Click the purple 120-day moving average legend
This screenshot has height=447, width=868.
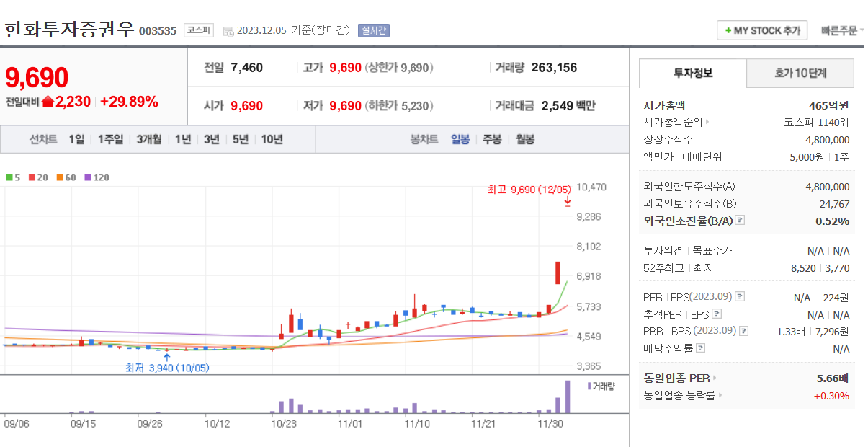point(97,177)
